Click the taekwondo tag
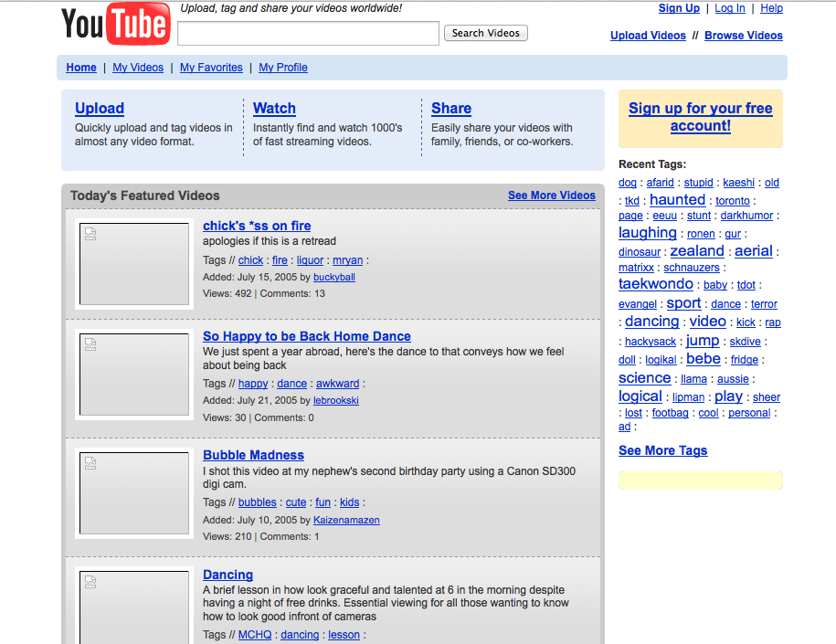This screenshot has height=644, width=836. pos(655,283)
